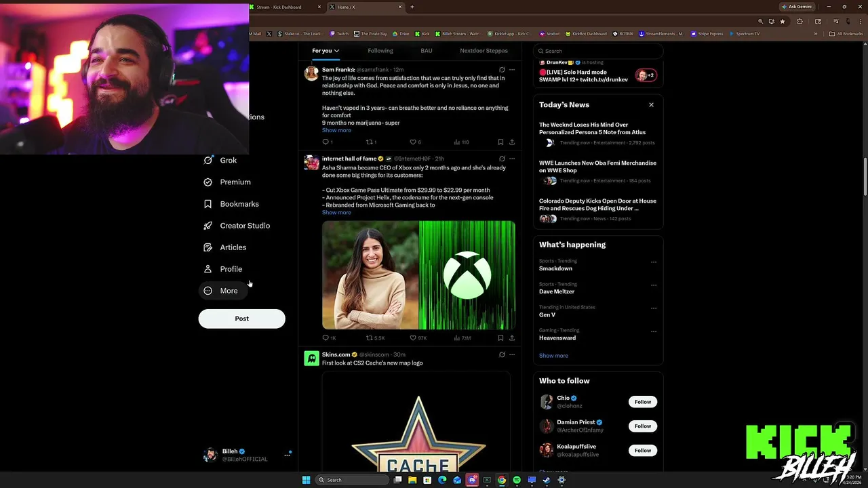Open The Weeknd Persona 5 news story
This screenshot has width=868, height=488.
pos(597,134)
